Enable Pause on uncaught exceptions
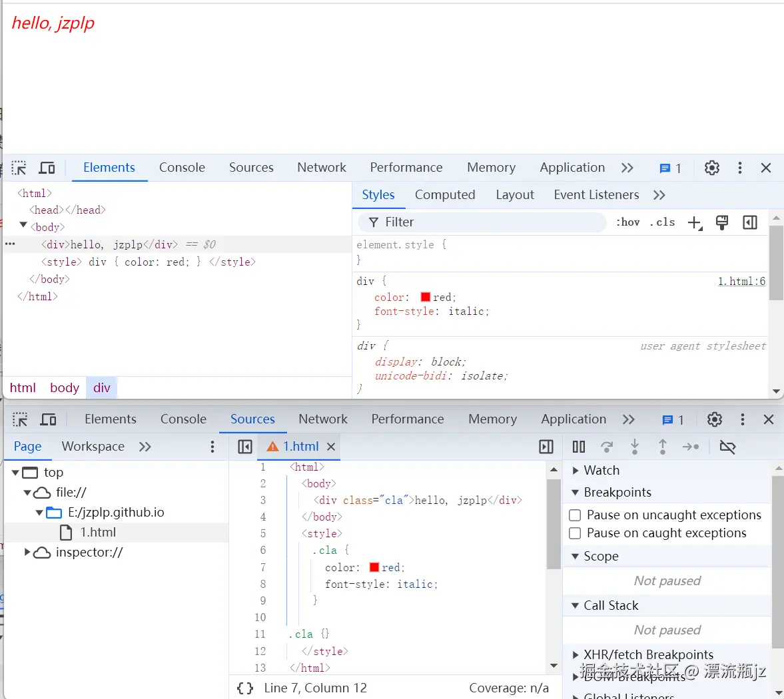Image resolution: width=784 pixels, height=699 pixels. point(576,515)
